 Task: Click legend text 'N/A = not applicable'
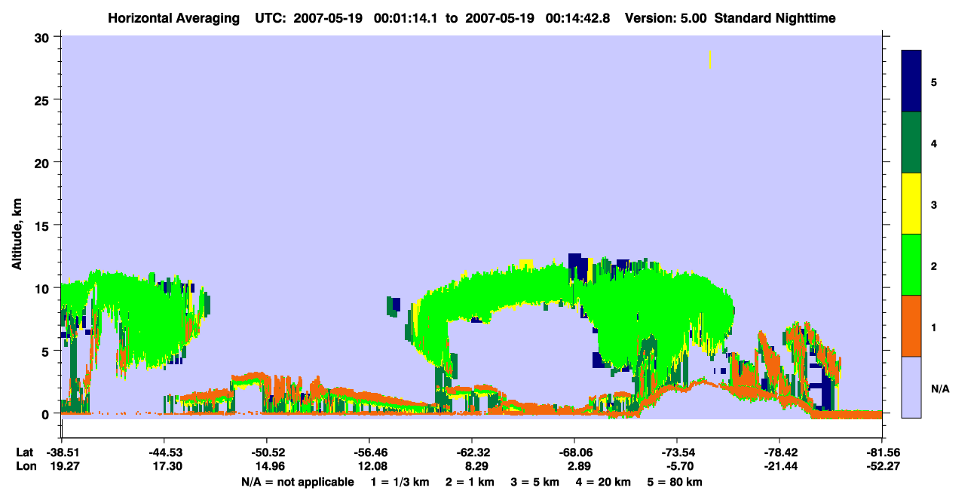(x=297, y=482)
